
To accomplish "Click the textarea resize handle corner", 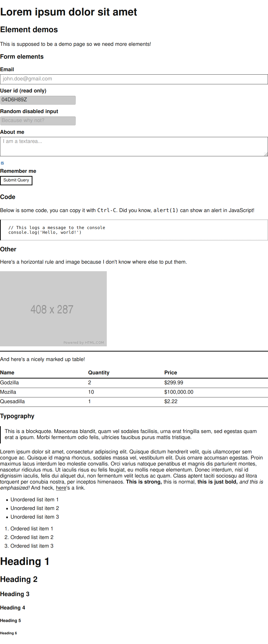I will [266, 154].
